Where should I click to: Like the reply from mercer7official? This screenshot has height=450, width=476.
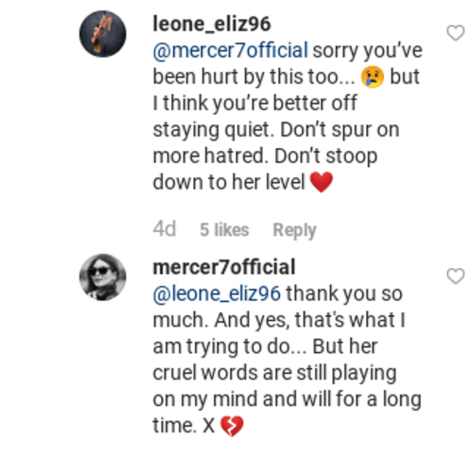point(455,277)
